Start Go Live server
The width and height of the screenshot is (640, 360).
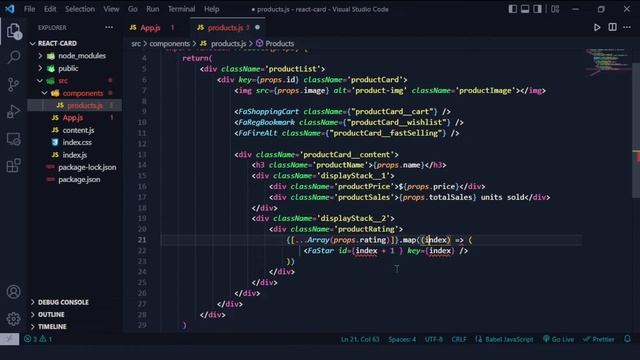558,339
